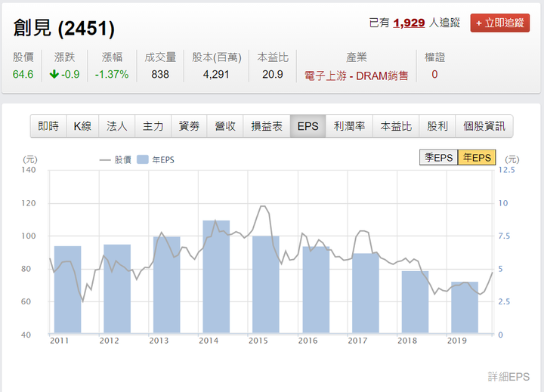Viewport: 544px width, 392px height.
Task: Open the 本益比 tab
Action: point(396,126)
